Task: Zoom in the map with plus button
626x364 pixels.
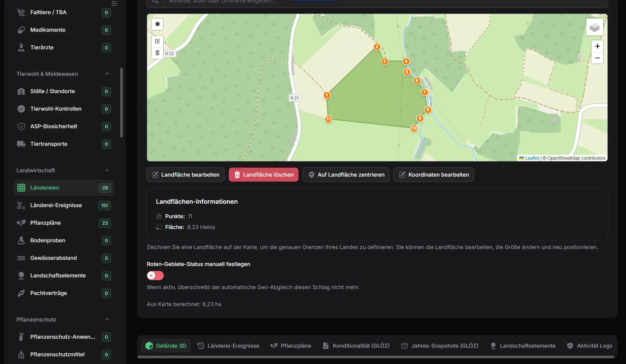Action: (597, 46)
